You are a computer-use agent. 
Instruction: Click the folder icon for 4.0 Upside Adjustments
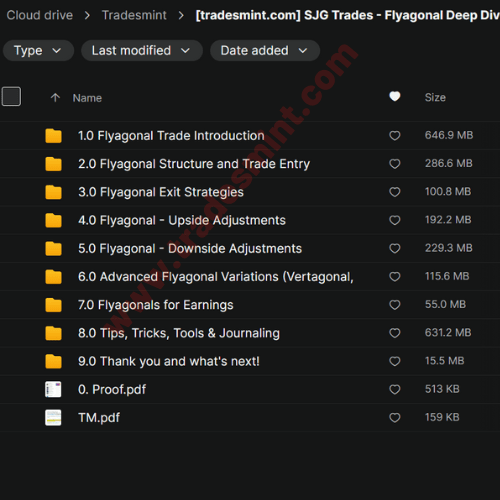[x=53, y=220]
